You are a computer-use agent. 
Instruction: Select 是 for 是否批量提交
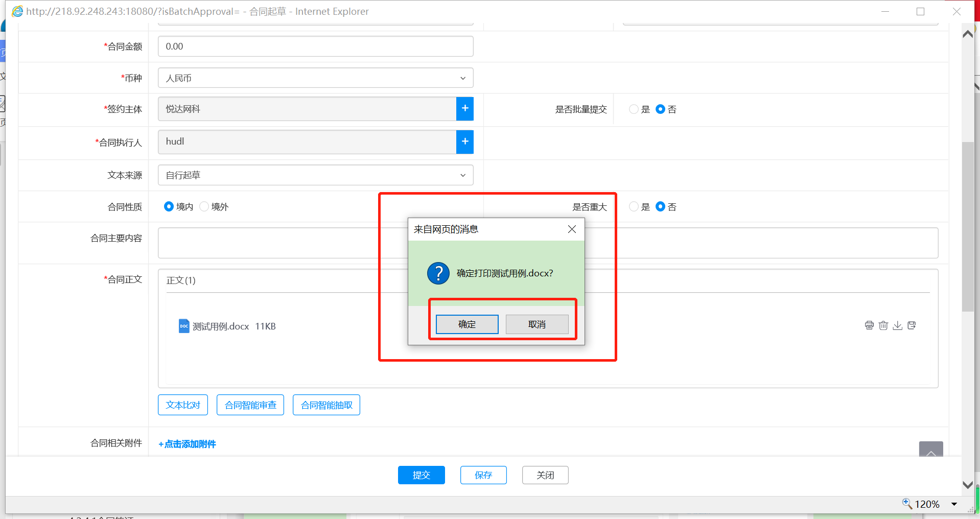pyautogui.click(x=634, y=109)
